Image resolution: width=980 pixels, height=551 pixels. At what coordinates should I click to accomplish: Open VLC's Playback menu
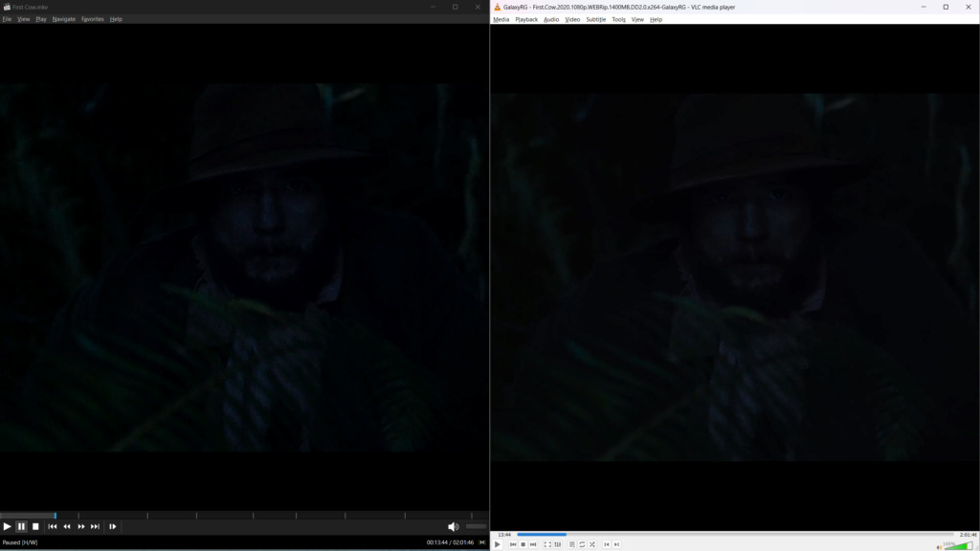pos(526,19)
